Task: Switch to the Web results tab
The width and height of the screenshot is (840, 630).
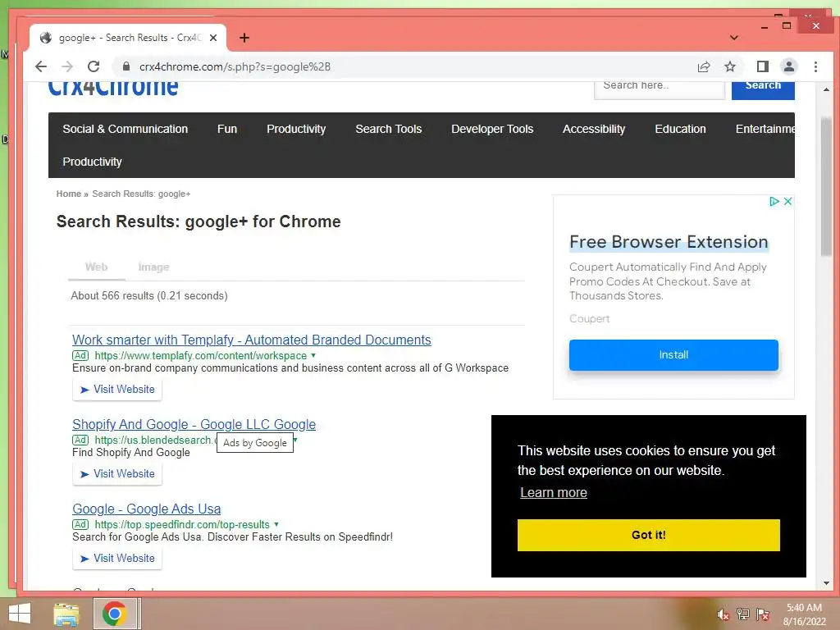Action: [97, 267]
